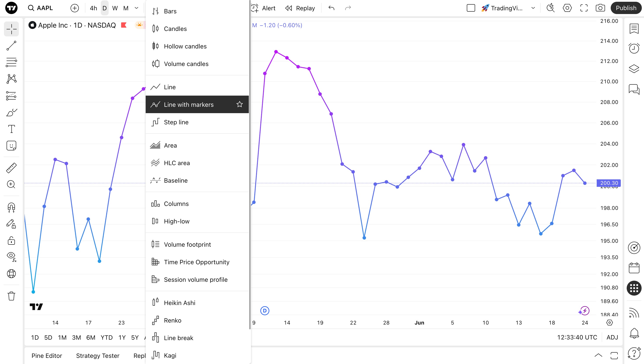
Task: Select the Text annotation tool
Action: tap(11, 129)
